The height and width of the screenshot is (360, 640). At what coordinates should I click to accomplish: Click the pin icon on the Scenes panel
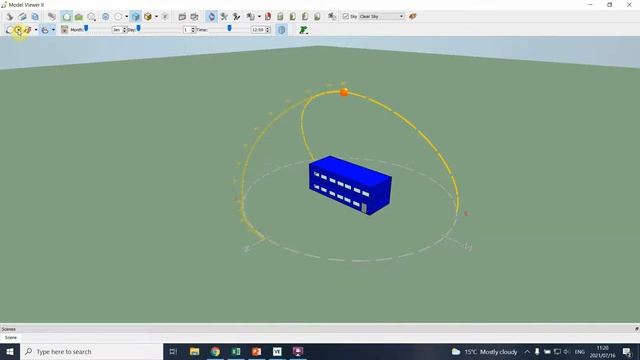tap(636, 329)
